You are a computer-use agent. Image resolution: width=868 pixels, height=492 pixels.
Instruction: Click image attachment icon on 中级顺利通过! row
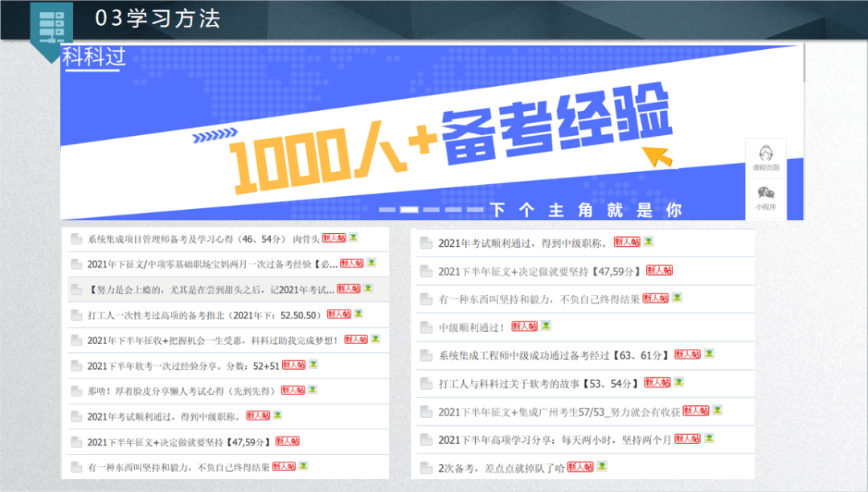(546, 326)
